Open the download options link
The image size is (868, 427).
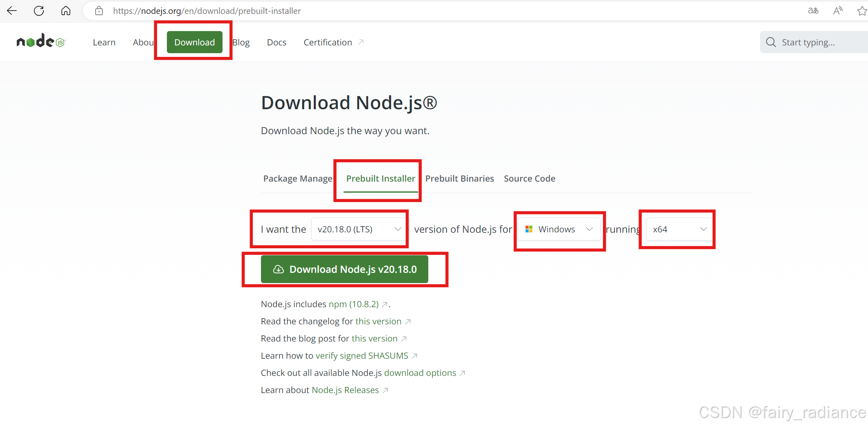[420, 373]
